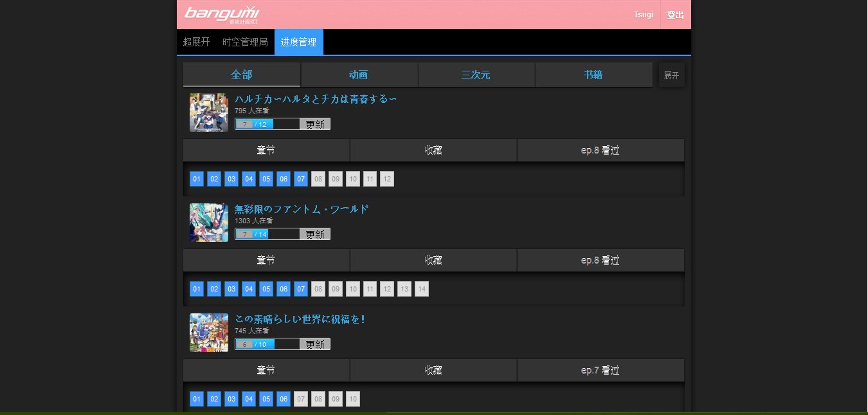Mark episode 10 of この素晴らしい世界に祝福を

pos(352,399)
